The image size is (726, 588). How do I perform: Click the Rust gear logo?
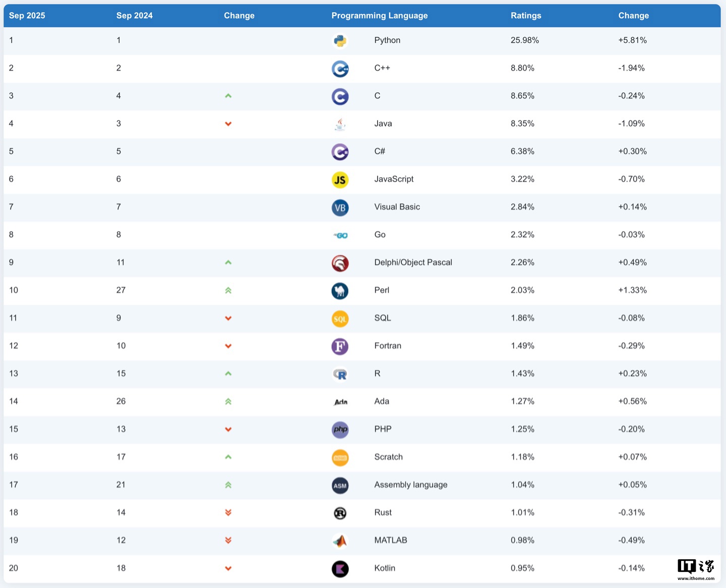click(340, 513)
